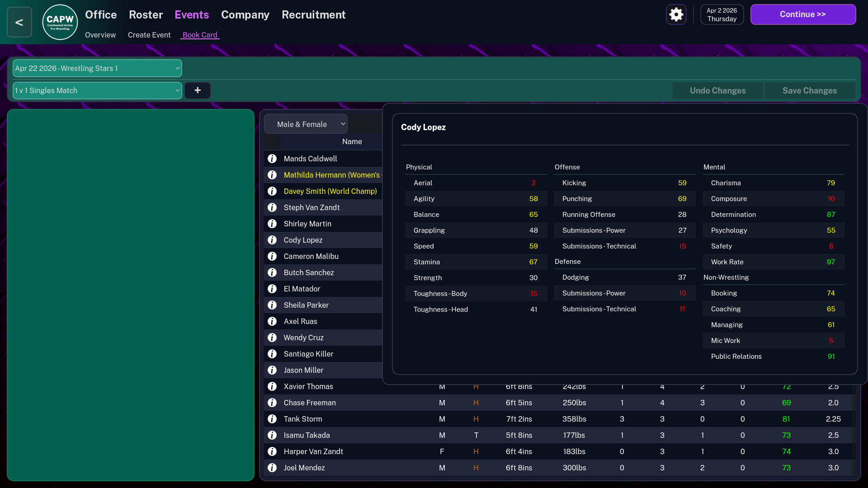Show info for Davey Smith
This screenshot has height=488, width=868.
272,191
